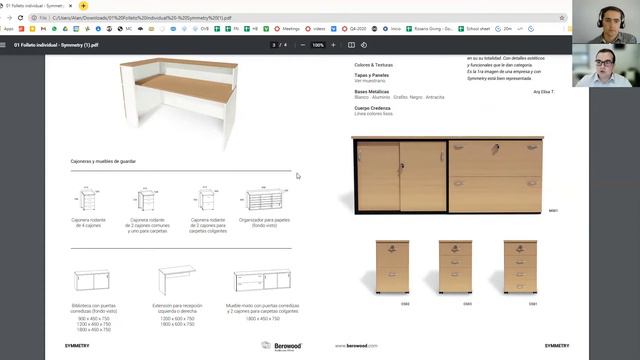Rotate the PDF document counterclockwise
Screen dimensions: 640x360
click(x=364, y=45)
